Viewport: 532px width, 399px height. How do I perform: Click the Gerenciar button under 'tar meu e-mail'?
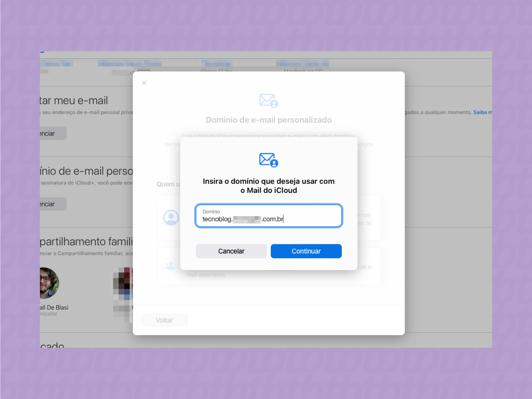pyautogui.click(x=53, y=133)
